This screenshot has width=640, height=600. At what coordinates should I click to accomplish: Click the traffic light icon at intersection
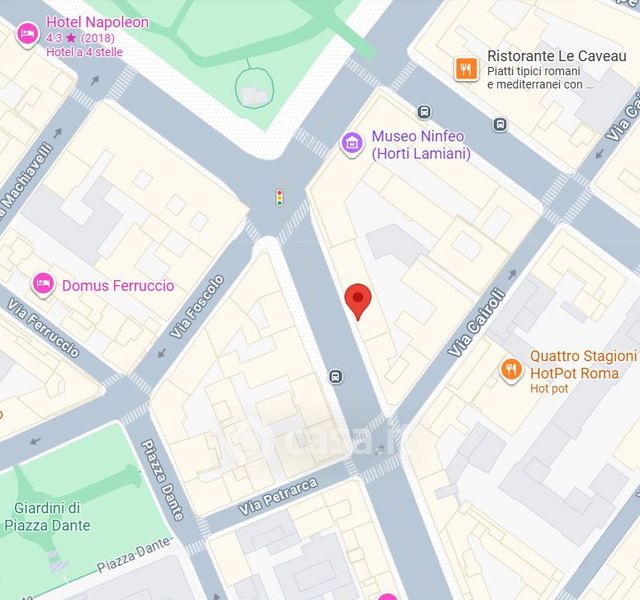[x=280, y=198]
